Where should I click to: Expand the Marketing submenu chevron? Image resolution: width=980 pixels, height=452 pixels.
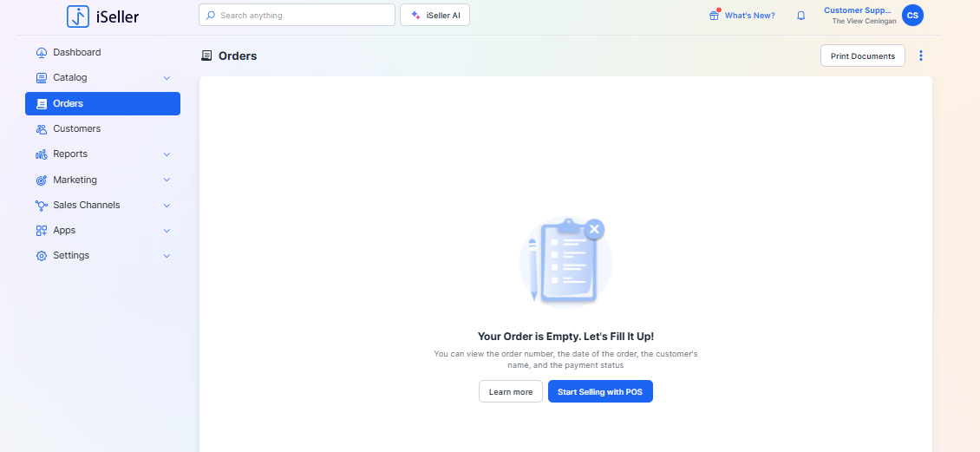(x=167, y=180)
